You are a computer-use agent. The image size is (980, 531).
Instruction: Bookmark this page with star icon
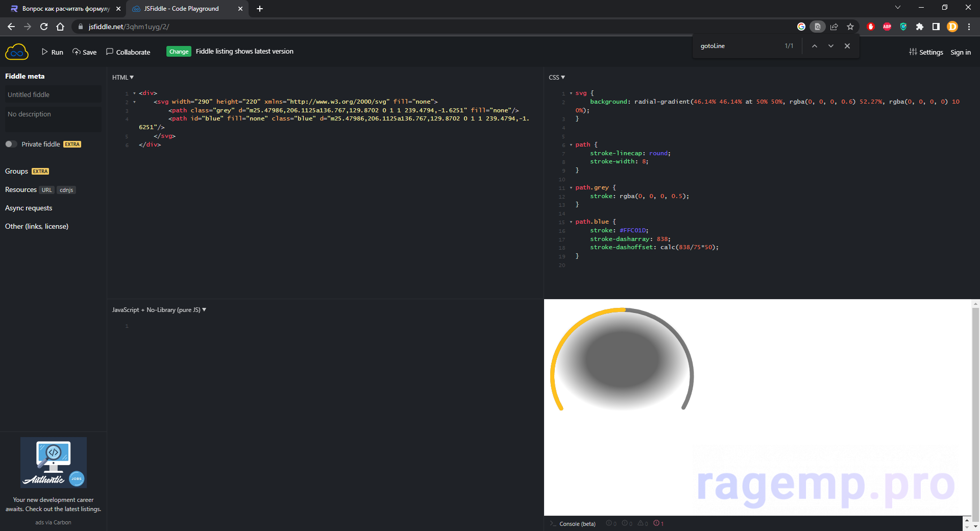[x=850, y=27]
